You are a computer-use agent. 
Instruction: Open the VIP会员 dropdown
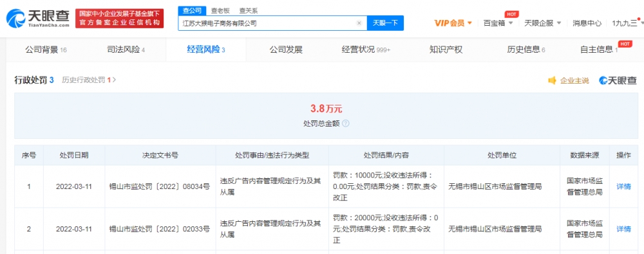click(x=453, y=23)
